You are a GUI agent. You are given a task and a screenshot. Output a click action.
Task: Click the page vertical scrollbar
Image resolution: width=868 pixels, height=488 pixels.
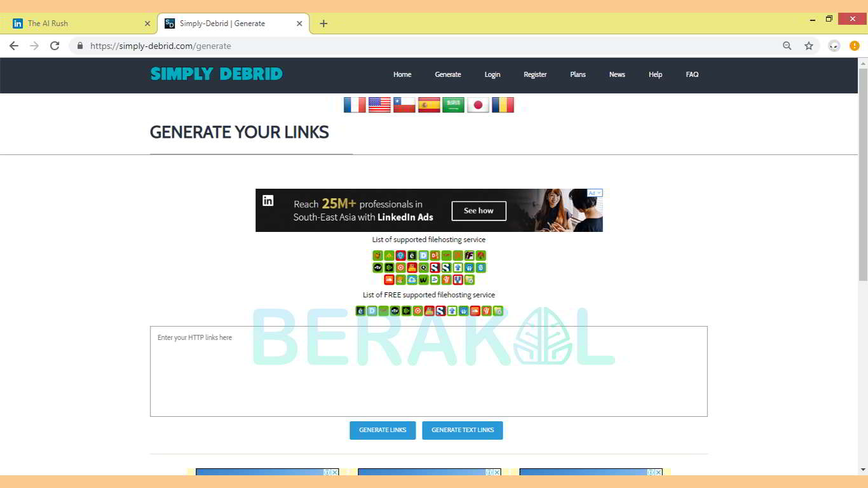[863, 175]
